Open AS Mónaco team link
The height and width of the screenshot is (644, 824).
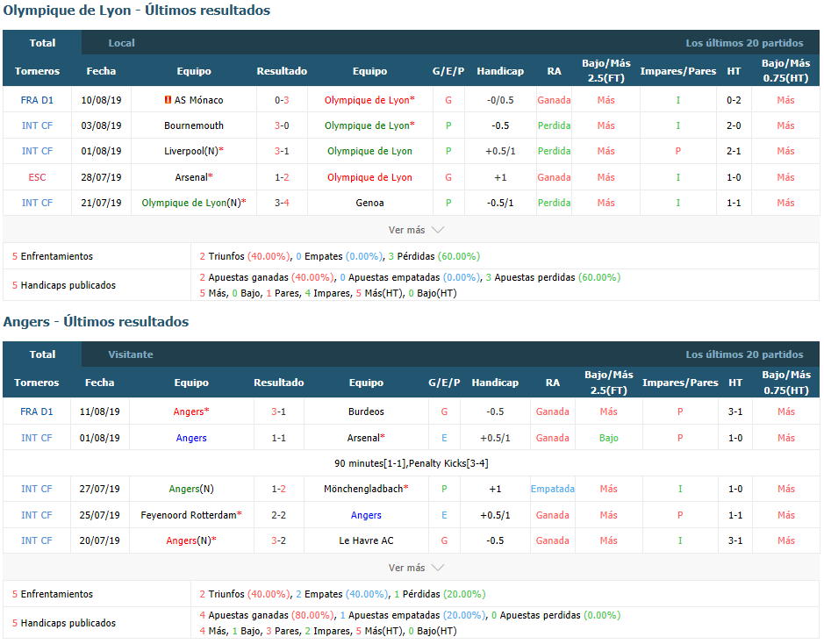point(198,100)
